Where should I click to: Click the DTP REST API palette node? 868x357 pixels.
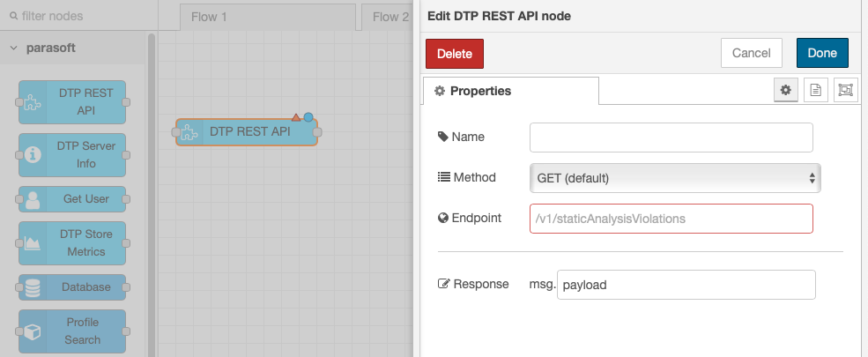coord(72,102)
